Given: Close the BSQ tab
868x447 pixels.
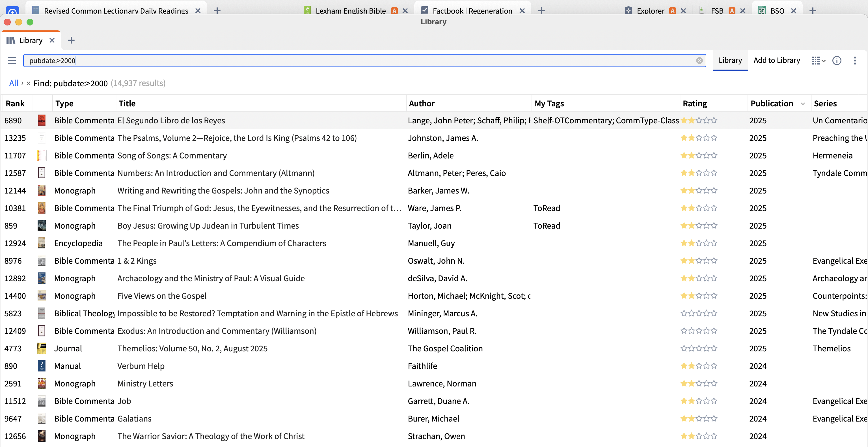Looking at the screenshot, I should [794, 11].
